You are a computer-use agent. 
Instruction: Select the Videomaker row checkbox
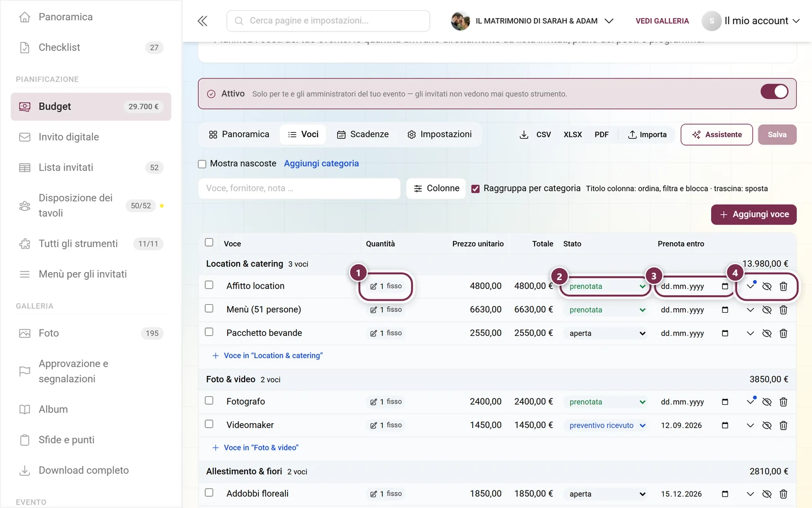(x=209, y=424)
